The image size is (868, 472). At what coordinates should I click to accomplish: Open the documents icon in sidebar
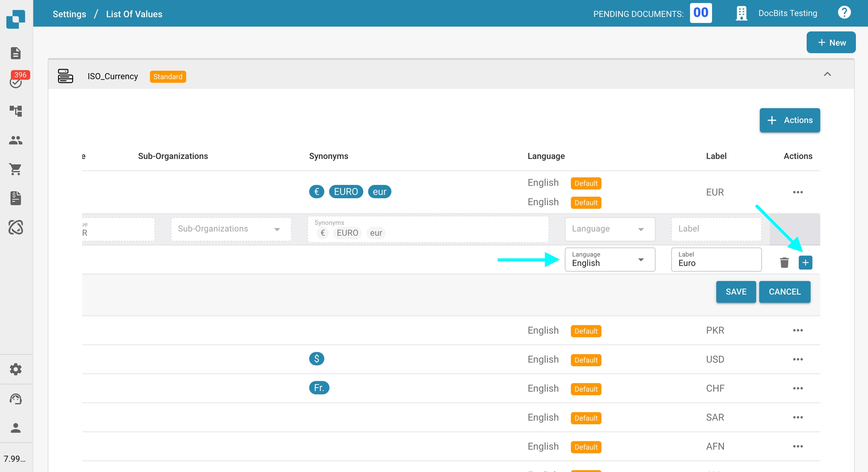(x=15, y=53)
